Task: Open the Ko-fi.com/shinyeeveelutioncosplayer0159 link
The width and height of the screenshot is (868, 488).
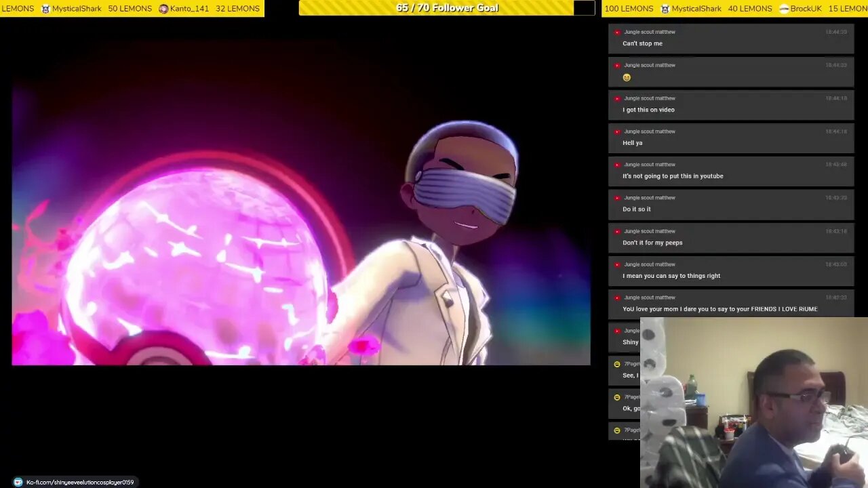Action: point(80,482)
